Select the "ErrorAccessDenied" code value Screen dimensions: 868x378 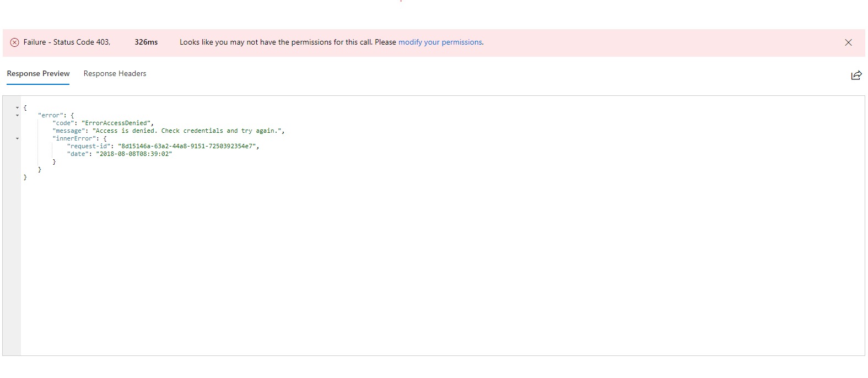click(x=116, y=123)
